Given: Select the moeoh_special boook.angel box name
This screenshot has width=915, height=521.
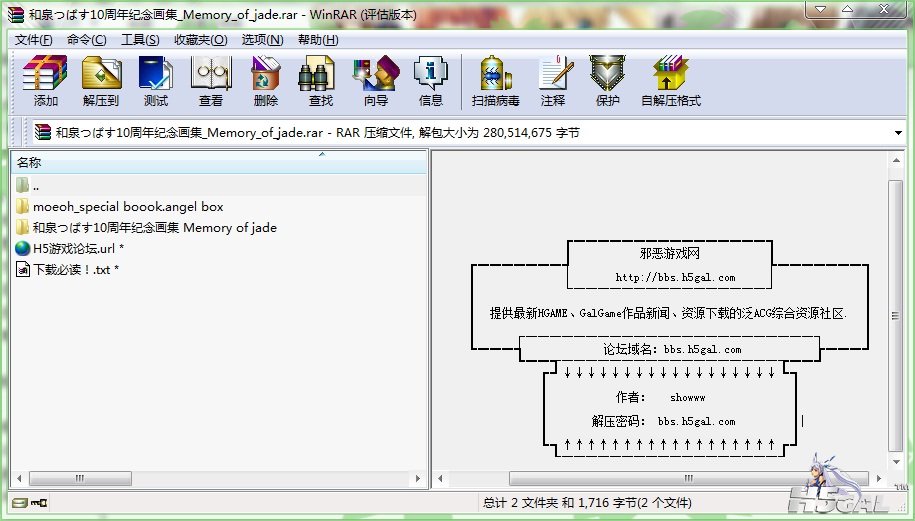Looking at the screenshot, I should click(x=128, y=207).
